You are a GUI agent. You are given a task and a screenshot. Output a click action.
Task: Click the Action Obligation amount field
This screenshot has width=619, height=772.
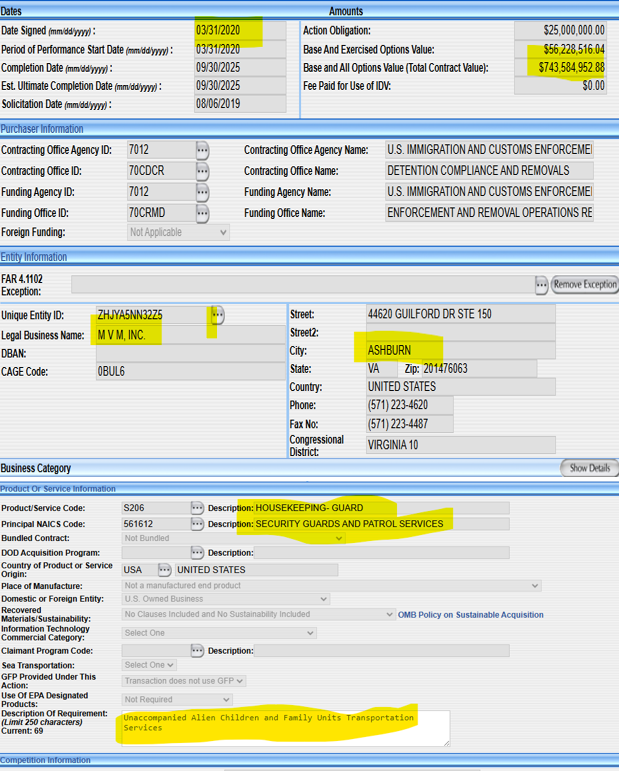click(560, 31)
